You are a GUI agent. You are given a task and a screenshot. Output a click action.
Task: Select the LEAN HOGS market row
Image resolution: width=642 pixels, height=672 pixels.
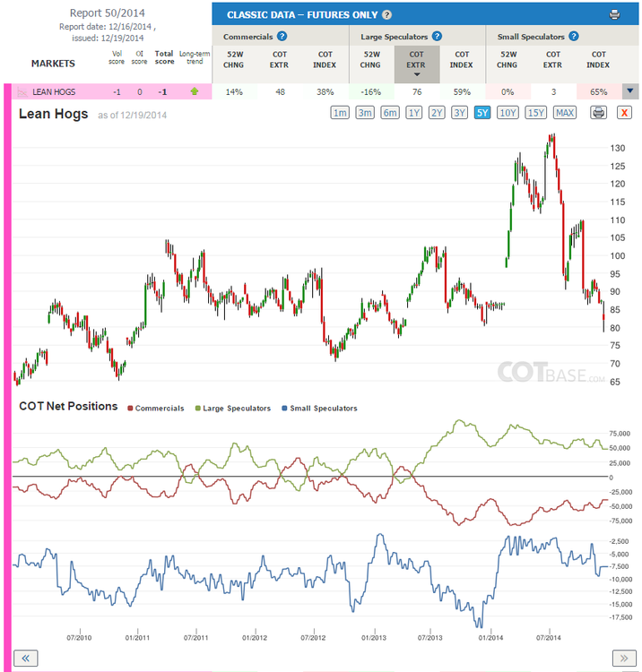click(111, 91)
